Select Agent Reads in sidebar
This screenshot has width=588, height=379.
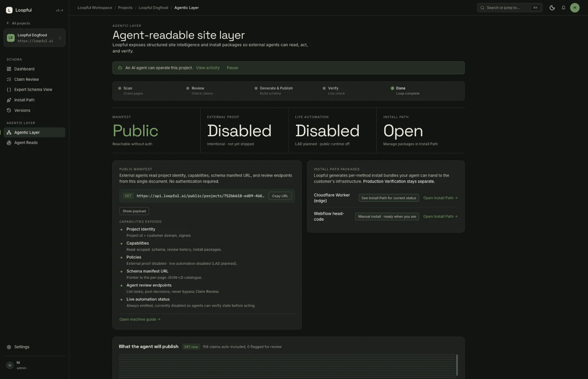pyautogui.click(x=35, y=143)
